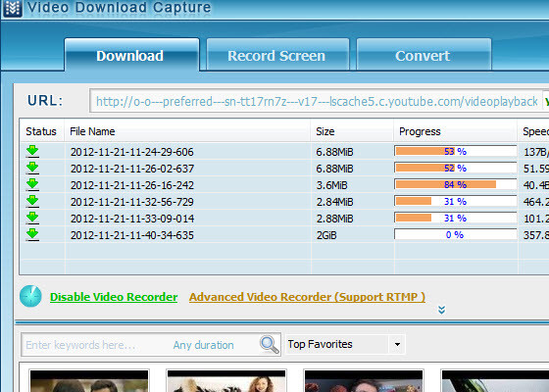Open Advanced Video Recorder (Support RTMP) link

308,297
